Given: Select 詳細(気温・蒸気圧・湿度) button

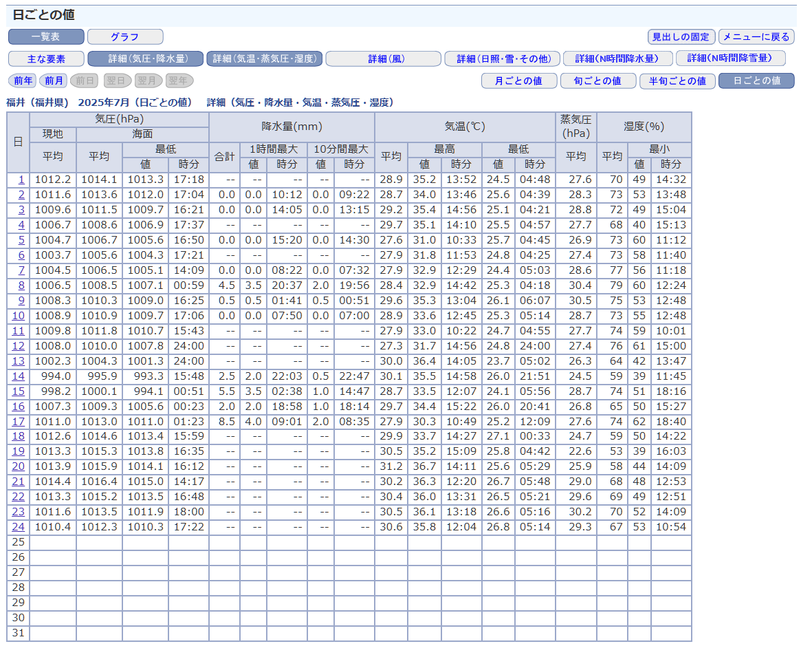Looking at the screenshot, I should click(265, 58).
